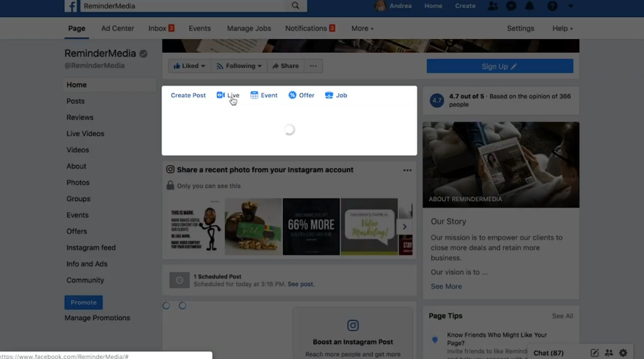
Task: Create an Event post
Action: coord(264,96)
